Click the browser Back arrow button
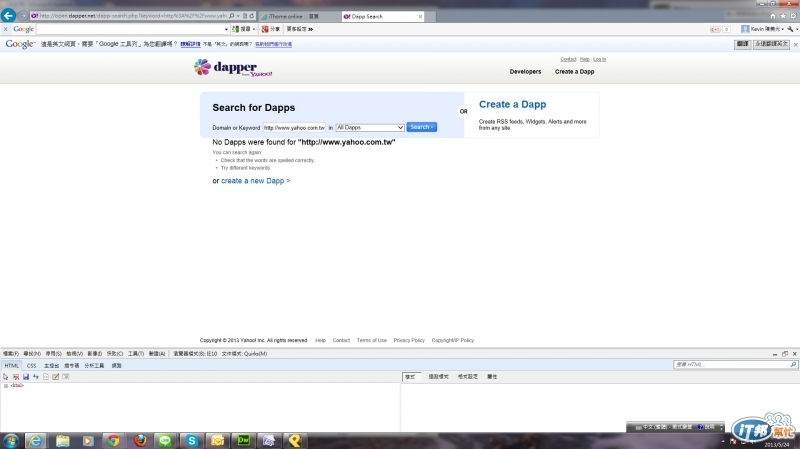 8,15
